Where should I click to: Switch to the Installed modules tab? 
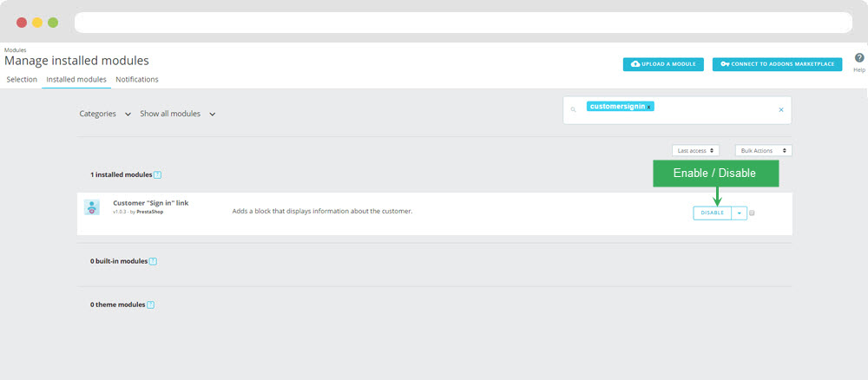point(76,80)
